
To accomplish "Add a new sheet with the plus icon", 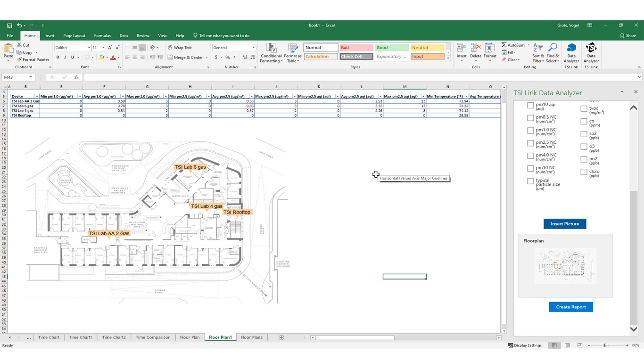I will [x=281, y=337].
